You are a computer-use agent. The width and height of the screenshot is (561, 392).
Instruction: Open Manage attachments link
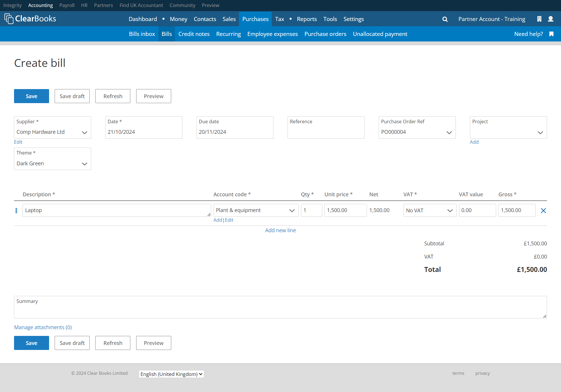pos(43,327)
